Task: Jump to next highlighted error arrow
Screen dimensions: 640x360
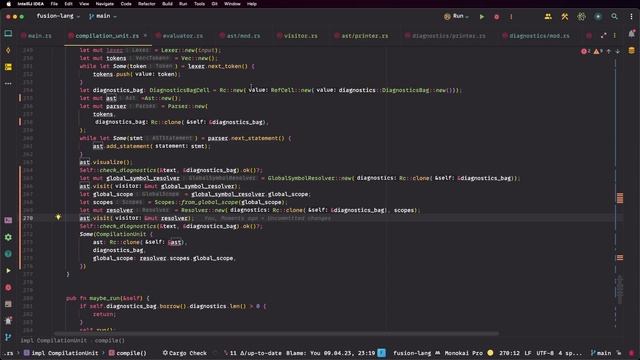Action: click(x=618, y=51)
